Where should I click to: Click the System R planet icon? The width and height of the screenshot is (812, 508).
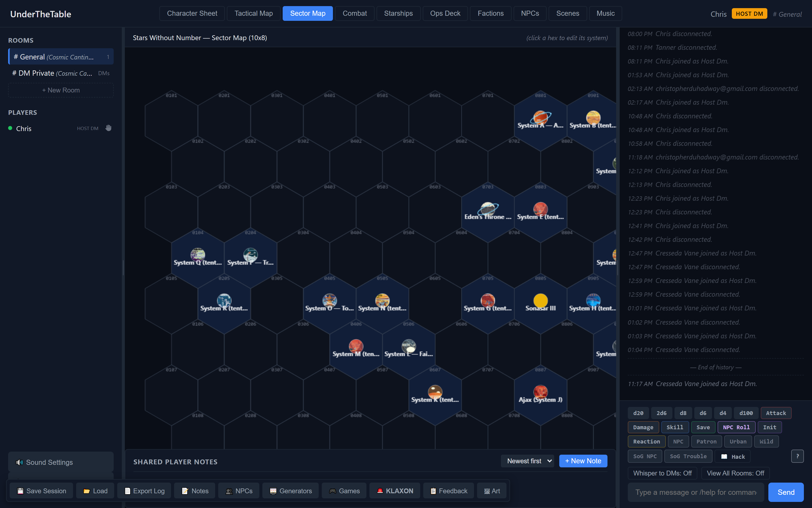(224, 300)
